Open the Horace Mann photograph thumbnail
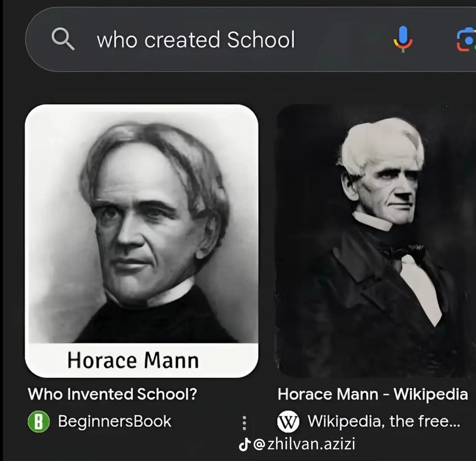Screen dimensions: 476x461 (x=376, y=241)
